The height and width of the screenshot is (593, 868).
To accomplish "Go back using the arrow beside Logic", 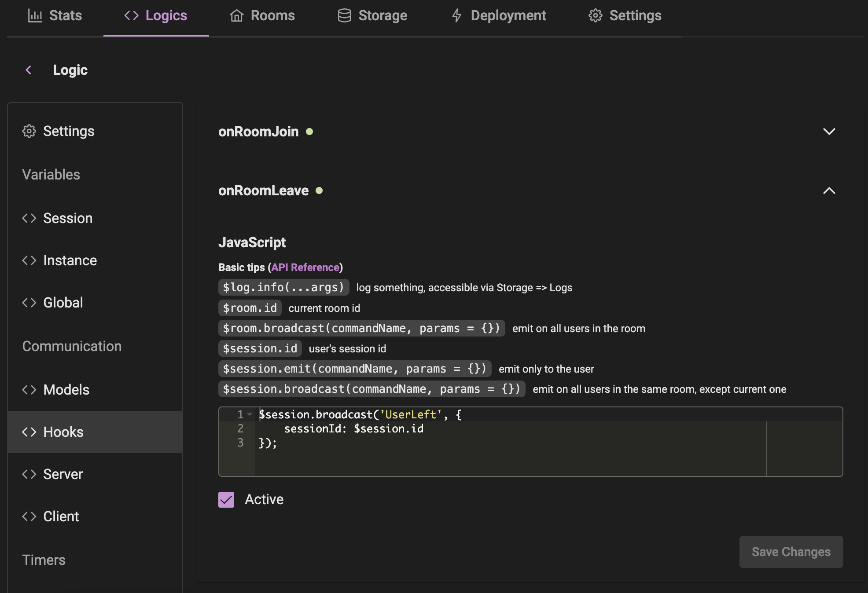I will point(29,70).
